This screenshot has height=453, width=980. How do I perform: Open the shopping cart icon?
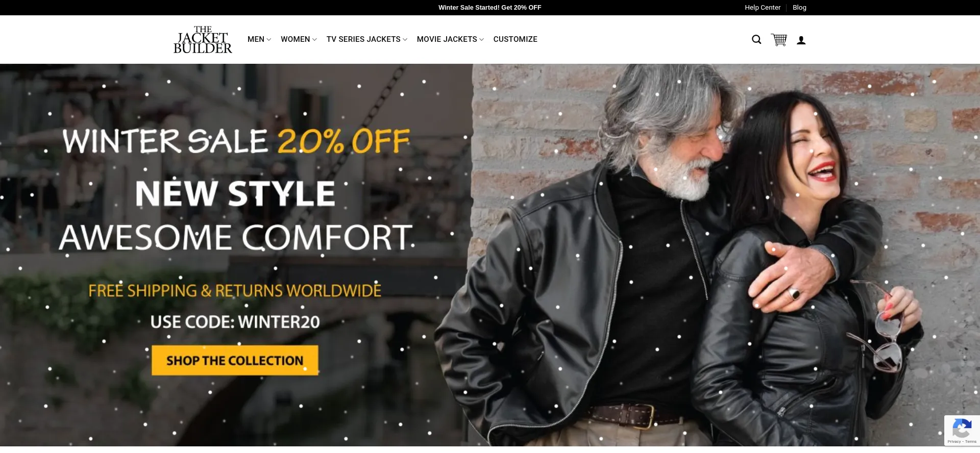(779, 40)
